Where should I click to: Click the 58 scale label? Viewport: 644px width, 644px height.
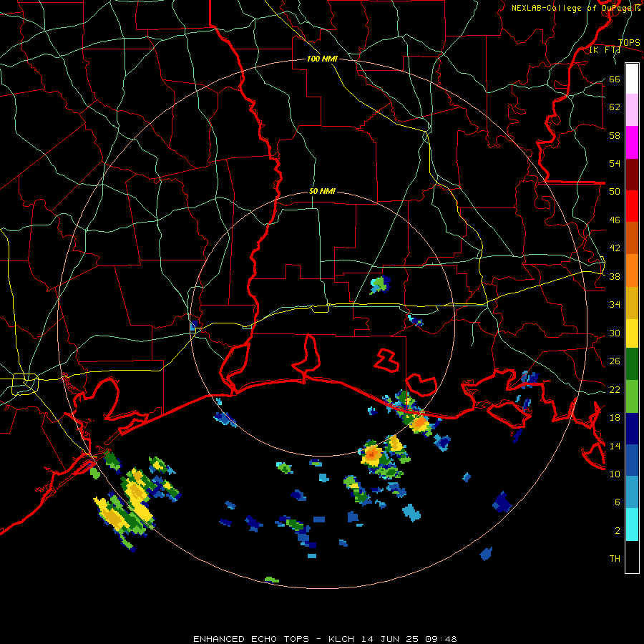coord(615,135)
